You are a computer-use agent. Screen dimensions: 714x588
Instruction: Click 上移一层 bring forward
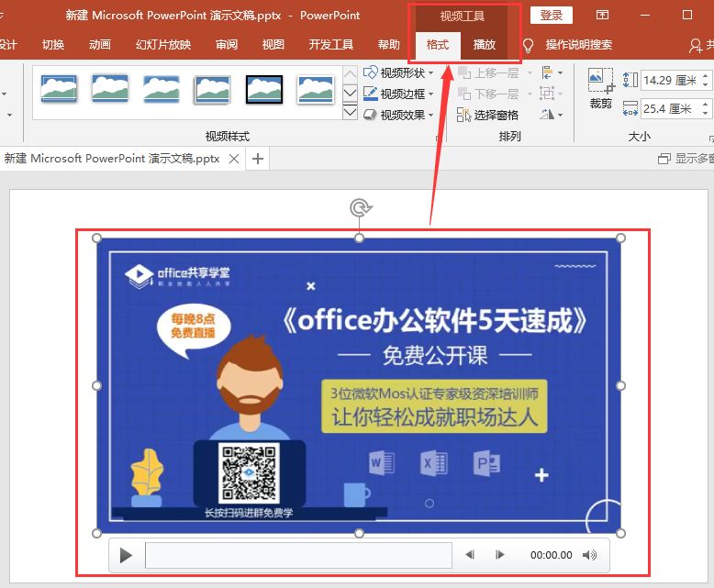[x=488, y=72]
